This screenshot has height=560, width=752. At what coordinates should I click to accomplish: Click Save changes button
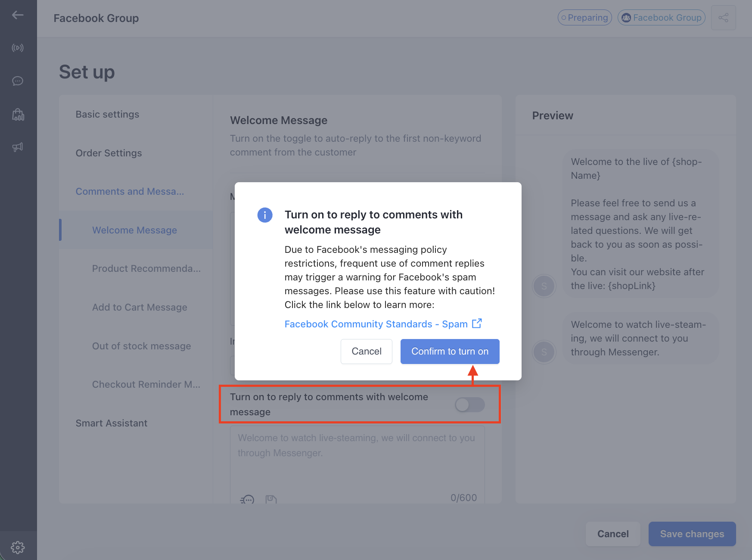pyautogui.click(x=692, y=534)
